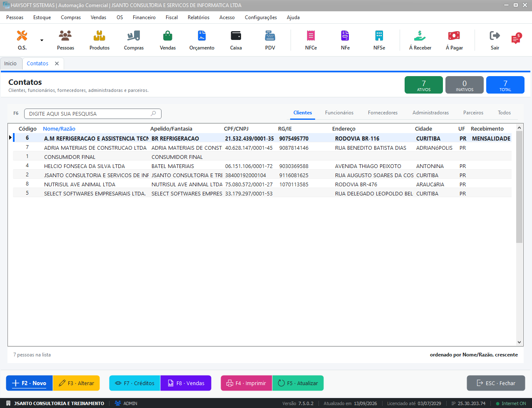
Task: Open the Financeiro menu
Action: click(144, 17)
